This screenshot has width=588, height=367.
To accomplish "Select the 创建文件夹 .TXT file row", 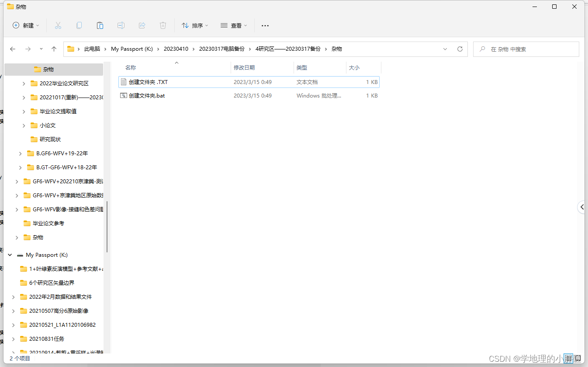I will tap(249, 82).
